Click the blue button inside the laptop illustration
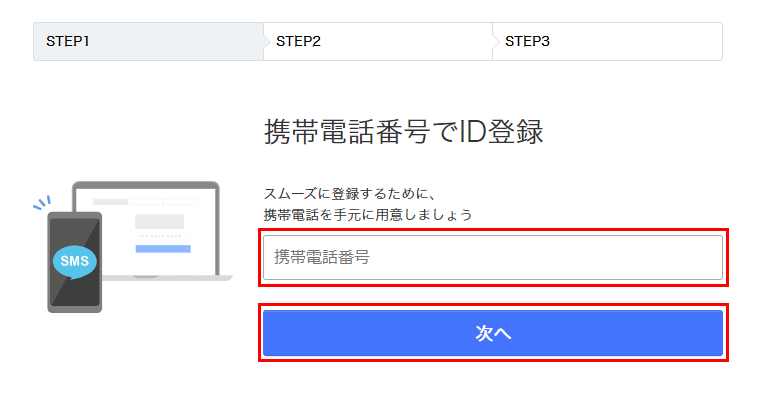Screen dimensions: 758x400 pos(163,249)
